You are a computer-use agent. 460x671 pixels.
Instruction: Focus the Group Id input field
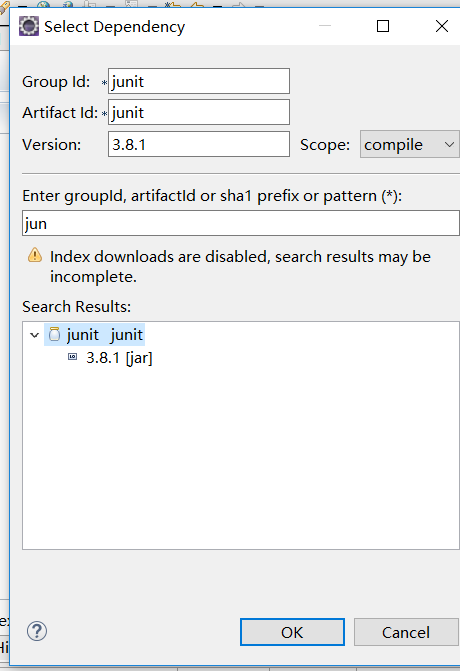pyautogui.click(x=199, y=81)
